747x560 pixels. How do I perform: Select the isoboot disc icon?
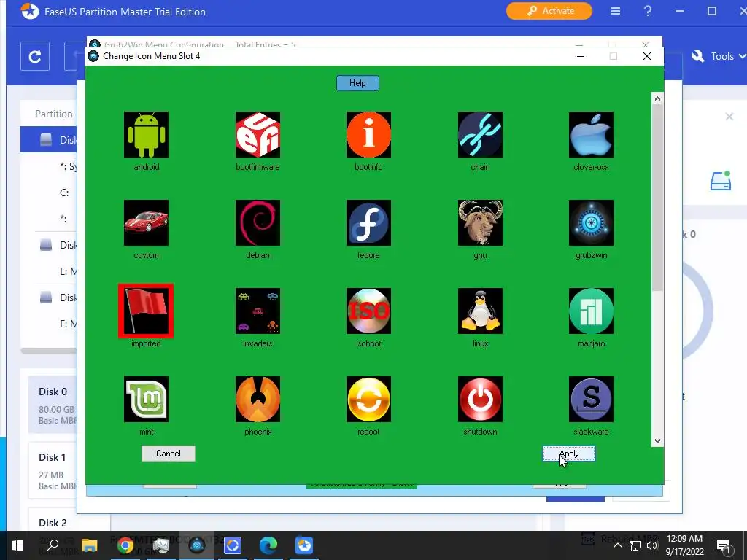tap(368, 311)
